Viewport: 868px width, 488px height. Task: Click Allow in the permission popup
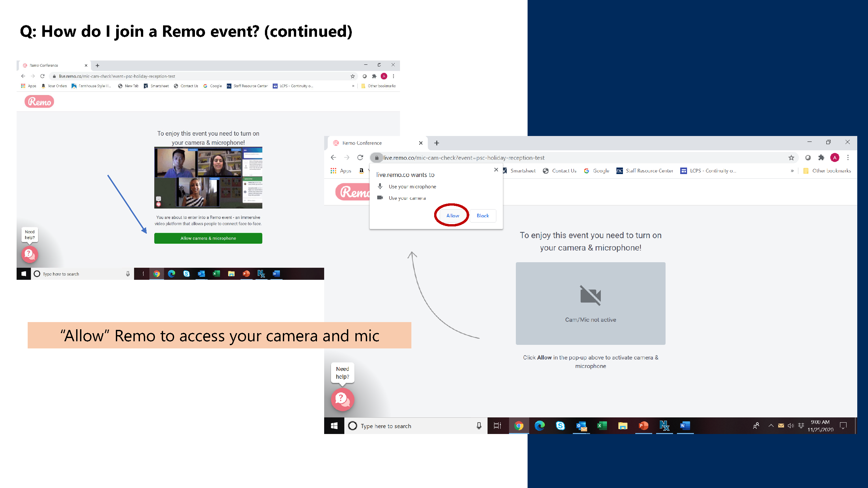[452, 216]
